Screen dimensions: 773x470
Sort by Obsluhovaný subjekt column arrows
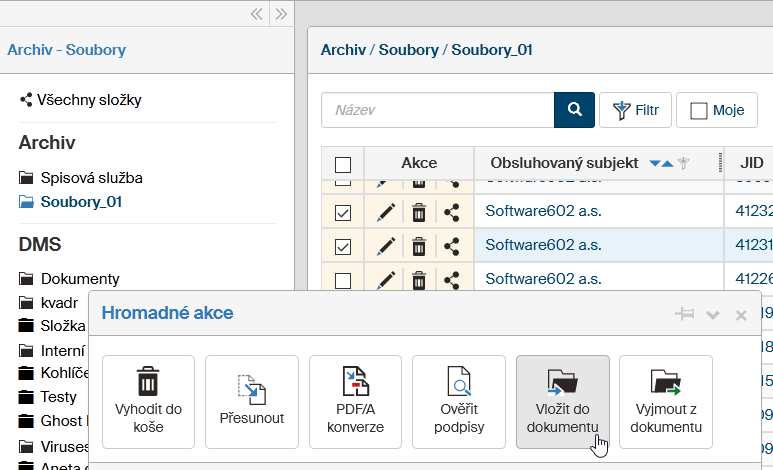[661, 163]
